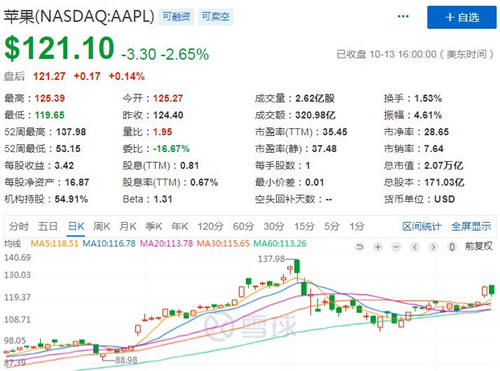Open the 前复权 adjustment dropdown

tap(479, 246)
